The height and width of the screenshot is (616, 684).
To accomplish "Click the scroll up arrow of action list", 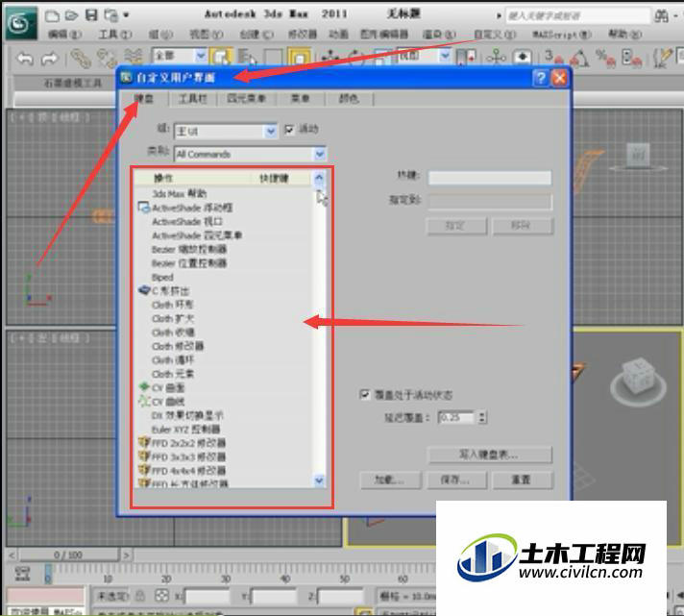I will pos(319,178).
